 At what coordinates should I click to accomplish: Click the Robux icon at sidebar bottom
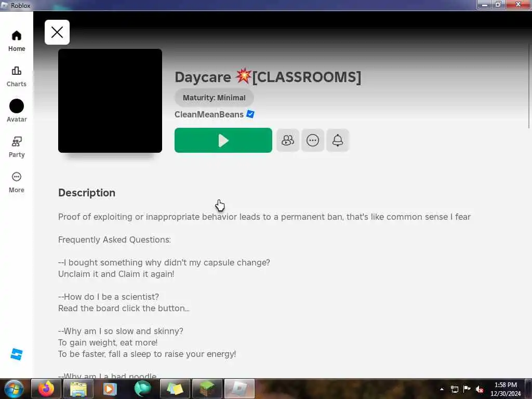click(16, 354)
